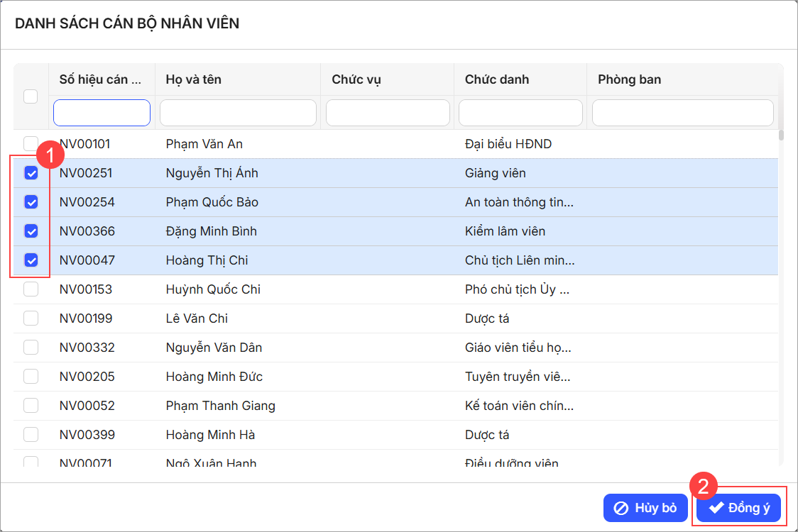This screenshot has width=798, height=532.
Task: Uncheck the Đặng Minh Bình checkbox
Action: tap(31, 231)
